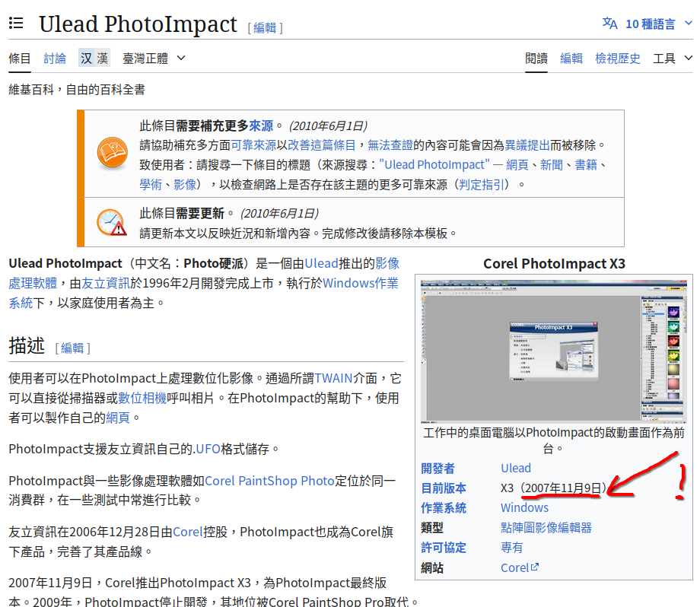Edit the title section via 編輯 link
Viewport: 700px width, 607px height.
pyautogui.click(x=266, y=28)
